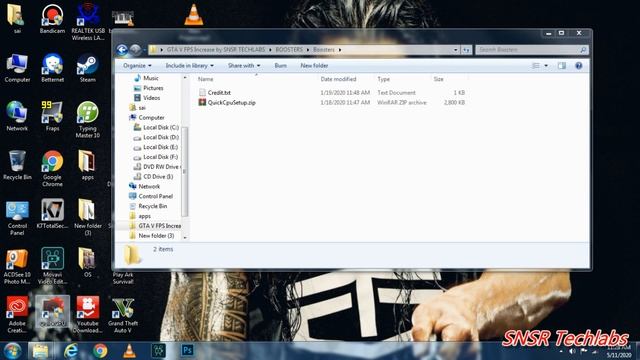Screen dimensions: 640x360
Task: Select the QuickCpuSetup.zip archive
Action: pos(231,103)
